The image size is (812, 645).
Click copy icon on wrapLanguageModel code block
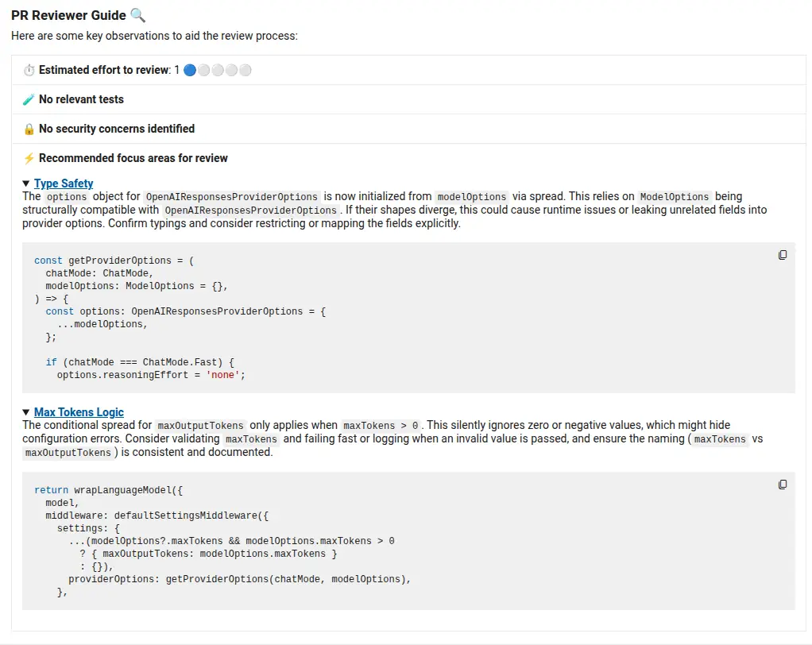point(783,485)
